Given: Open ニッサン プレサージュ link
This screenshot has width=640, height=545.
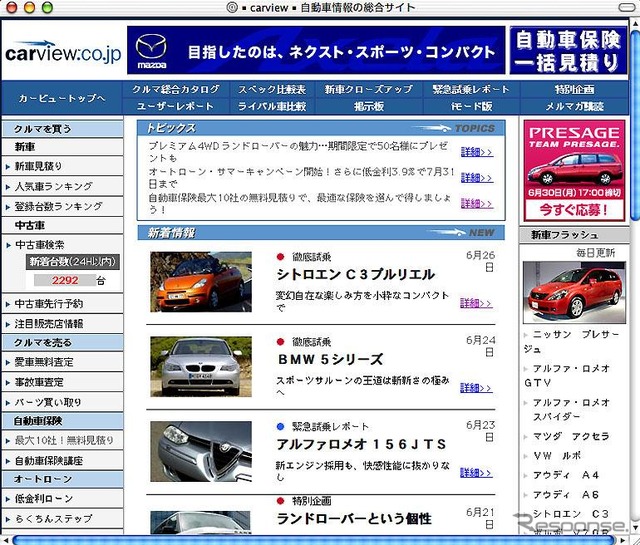Looking at the screenshot, I should tap(572, 342).
